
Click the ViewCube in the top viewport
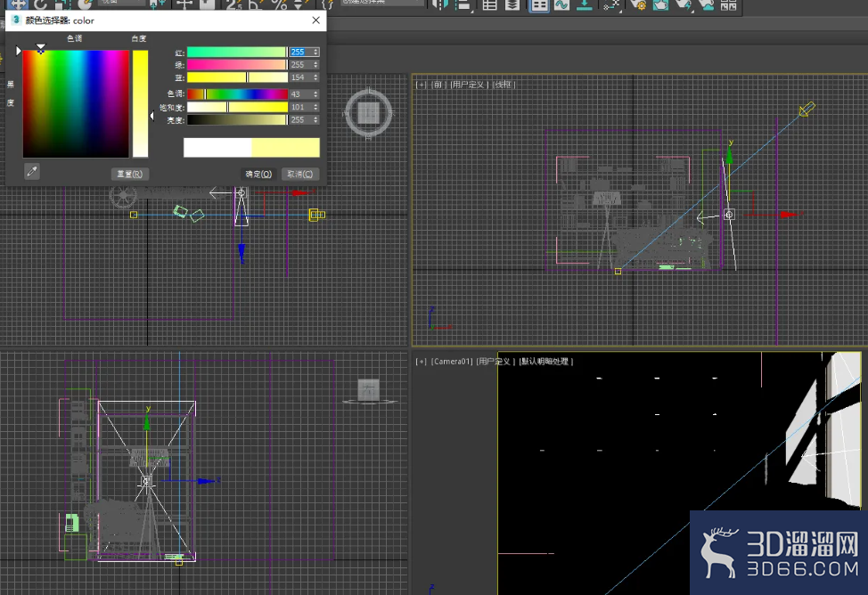tap(368, 113)
